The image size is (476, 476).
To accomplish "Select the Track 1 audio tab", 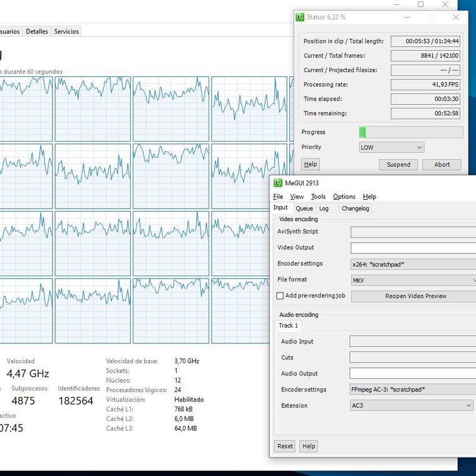I will 288,326.
